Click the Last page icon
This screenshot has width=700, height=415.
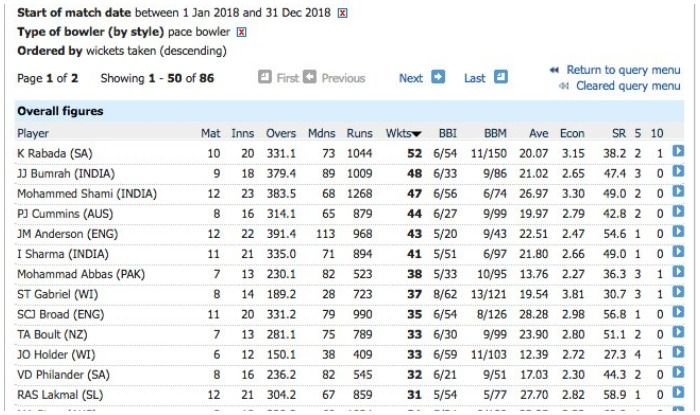click(x=501, y=77)
